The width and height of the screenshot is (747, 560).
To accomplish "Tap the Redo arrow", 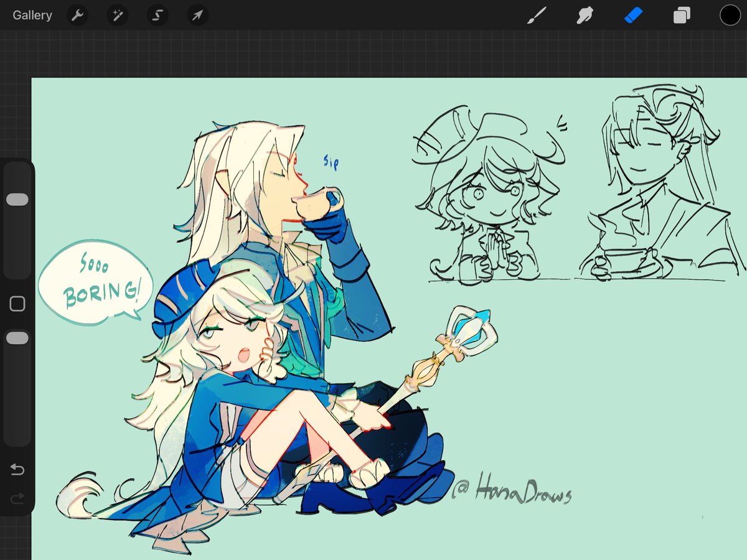I will (x=17, y=497).
